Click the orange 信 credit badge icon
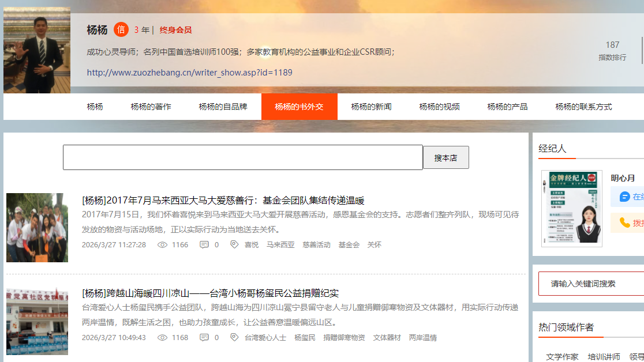This screenshot has width=644, height=362. click(x=121, y=29)
